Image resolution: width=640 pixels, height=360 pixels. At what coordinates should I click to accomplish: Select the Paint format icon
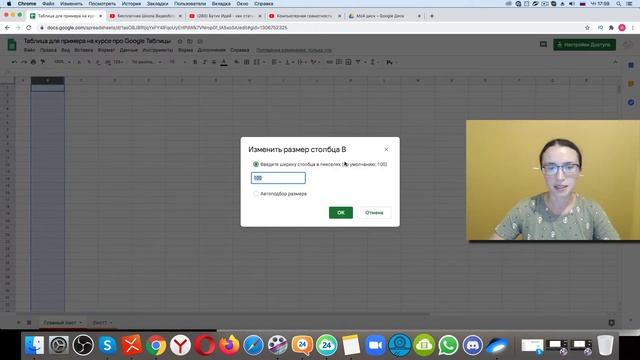[x=42, y=62]
